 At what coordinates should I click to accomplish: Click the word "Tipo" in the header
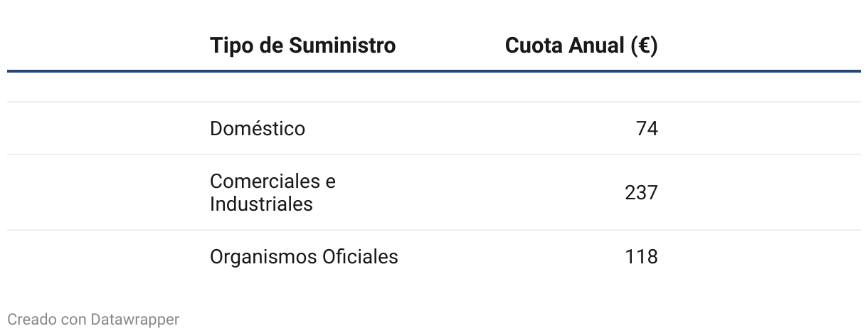[232, 46]
